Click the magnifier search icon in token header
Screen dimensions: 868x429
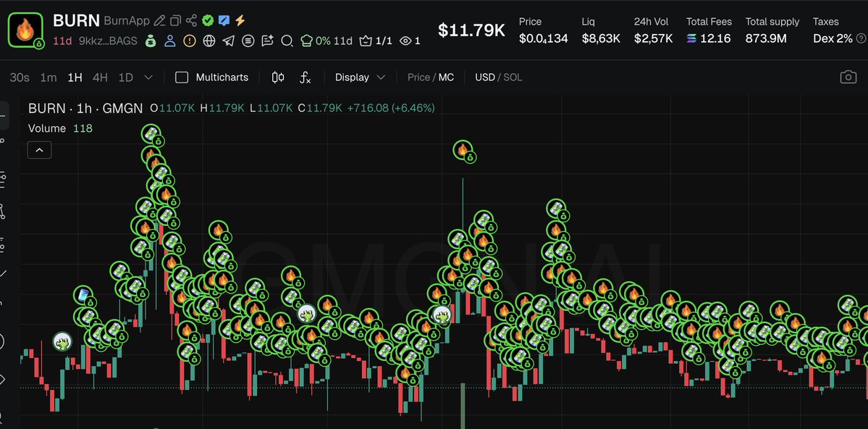pos(287,41)
